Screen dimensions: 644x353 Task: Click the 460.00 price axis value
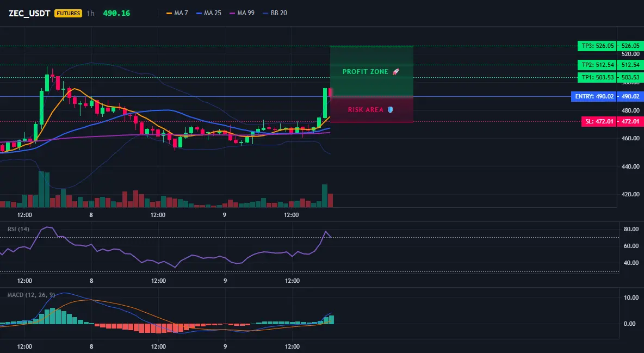pos(630,139)
